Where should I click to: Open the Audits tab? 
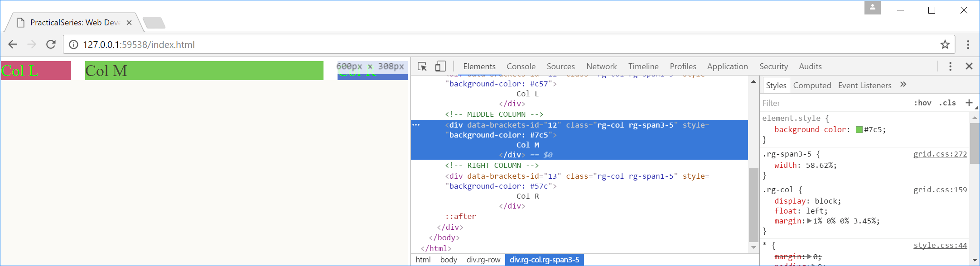[811, 66]
